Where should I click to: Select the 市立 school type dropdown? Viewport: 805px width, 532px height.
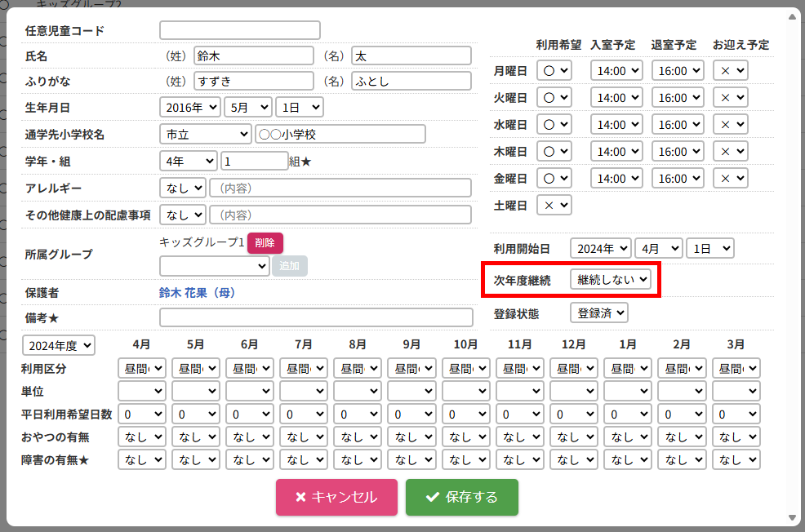tap(205, 134)
